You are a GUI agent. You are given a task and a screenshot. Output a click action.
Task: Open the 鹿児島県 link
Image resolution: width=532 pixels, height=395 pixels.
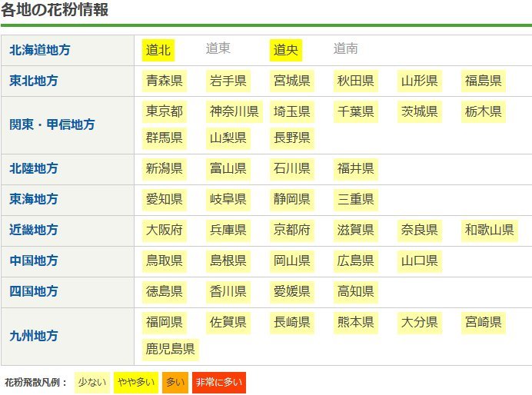coord(171,350)
